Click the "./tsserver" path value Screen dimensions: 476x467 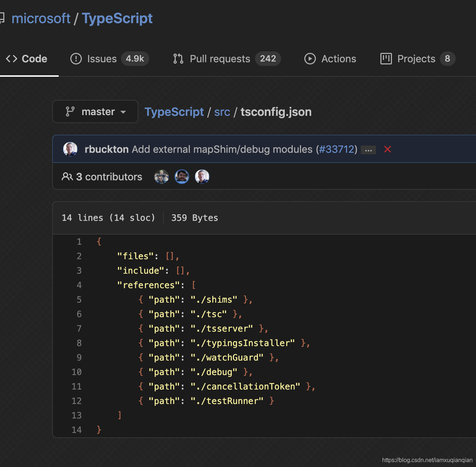tap(222, 328)
